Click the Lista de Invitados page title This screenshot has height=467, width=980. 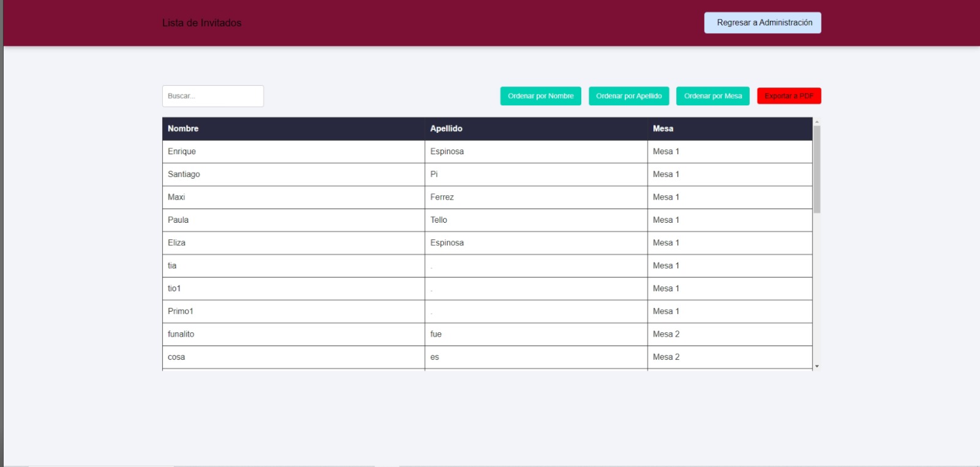[202, 23]
